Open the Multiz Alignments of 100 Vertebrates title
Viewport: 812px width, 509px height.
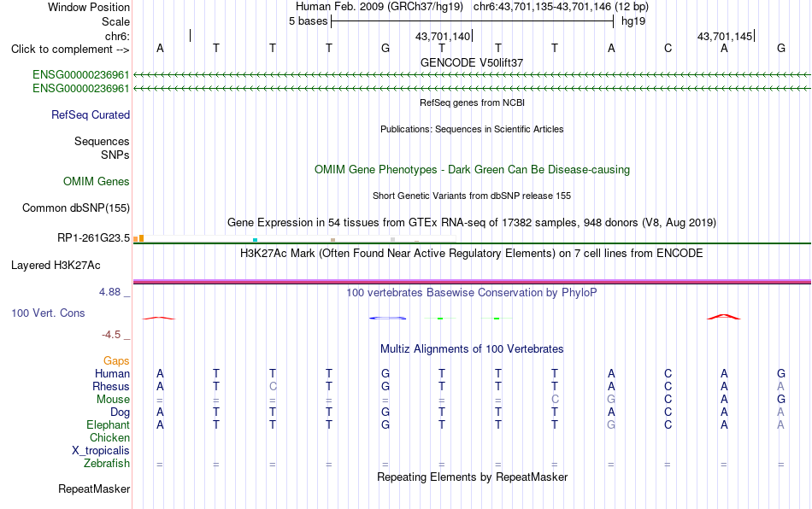(472, 349)
